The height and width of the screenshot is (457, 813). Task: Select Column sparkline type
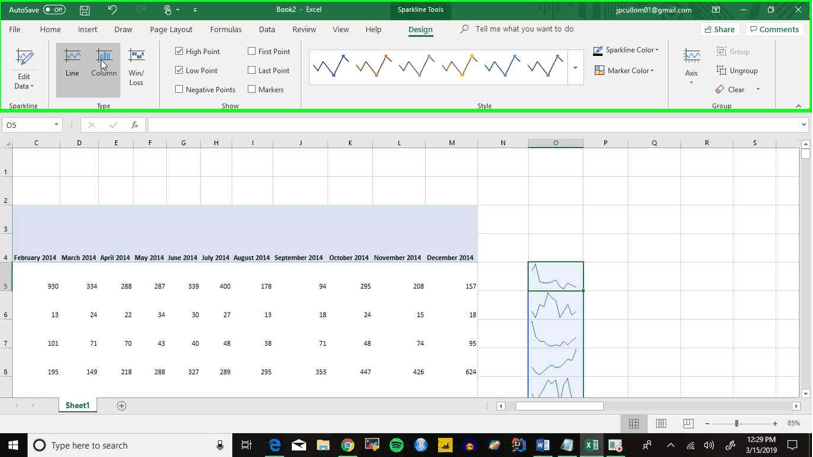(104, 63)
